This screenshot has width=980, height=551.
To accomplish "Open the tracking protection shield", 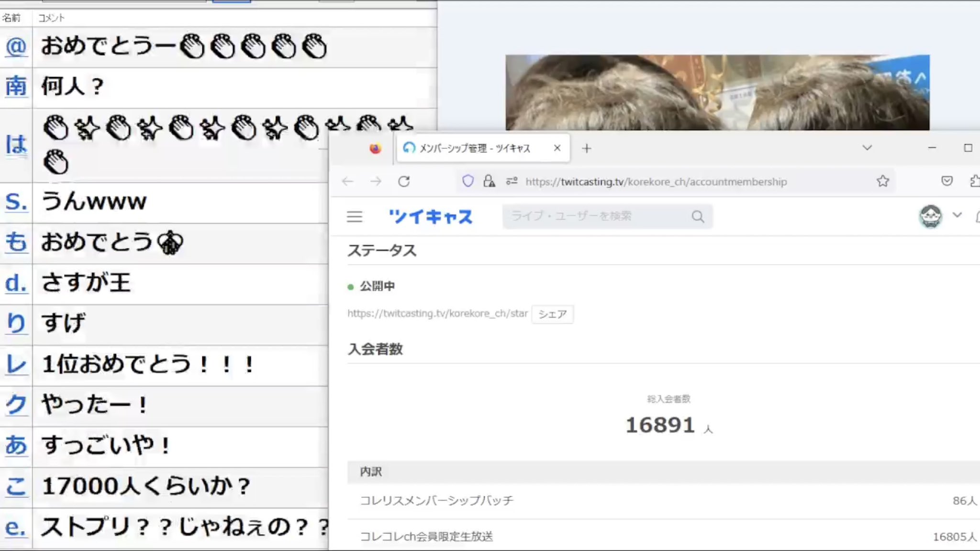I will point(468,181).
